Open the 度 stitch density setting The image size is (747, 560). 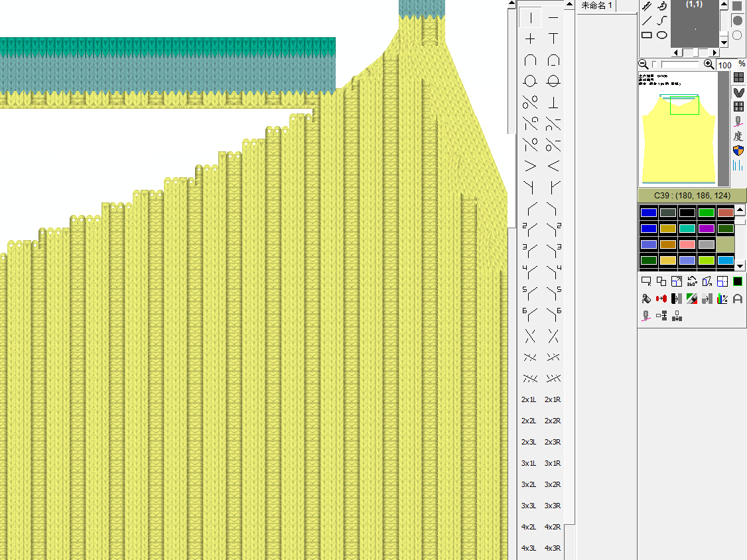pyautogui.click(x=738, y=136)
